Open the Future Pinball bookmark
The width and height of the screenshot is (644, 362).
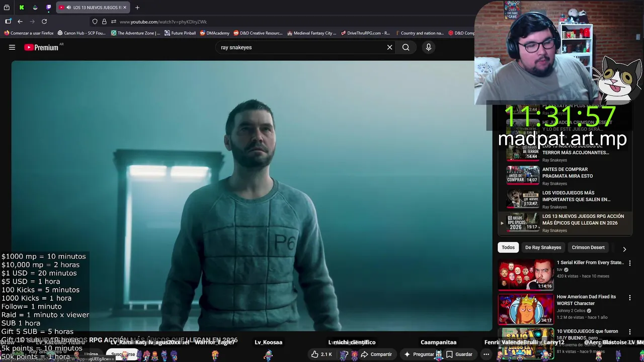point(180,33)
